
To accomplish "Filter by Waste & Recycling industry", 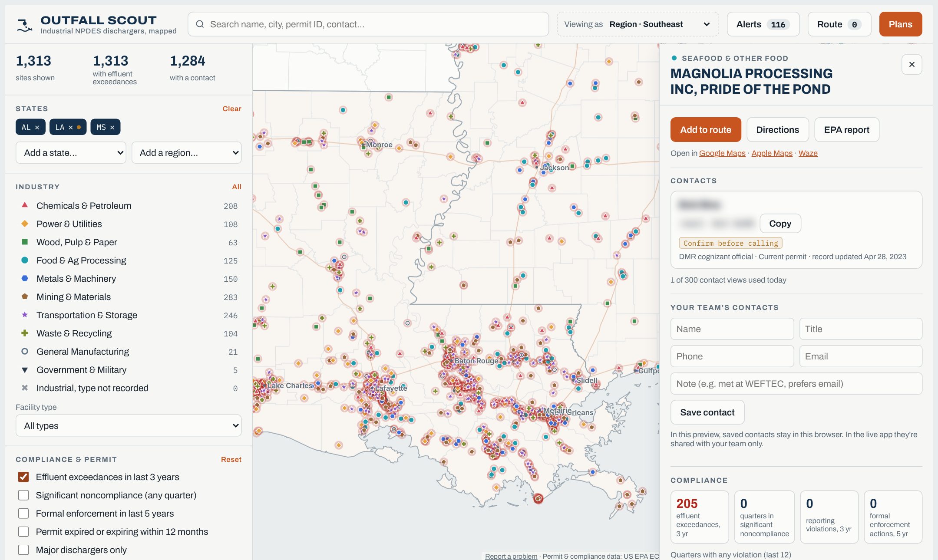I will [129, 333].
